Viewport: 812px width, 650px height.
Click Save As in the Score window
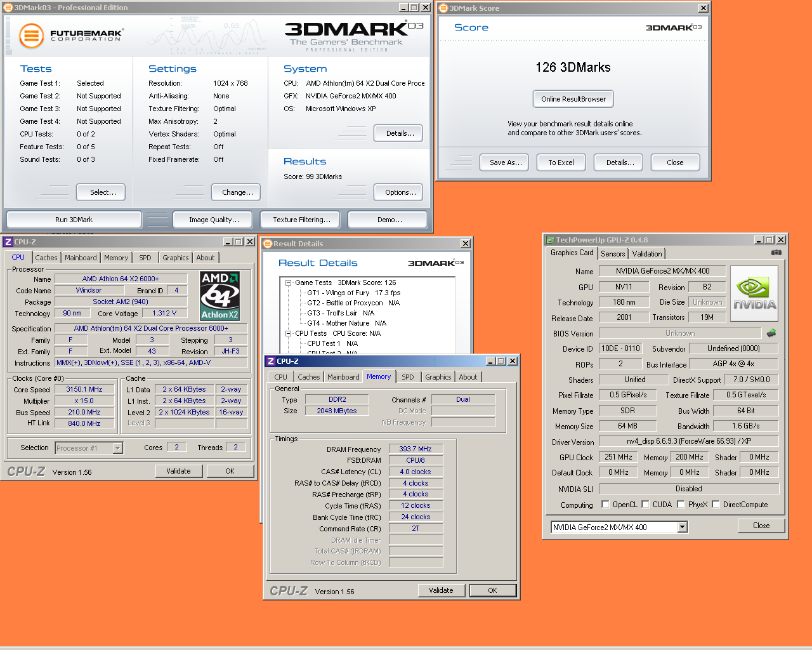[x=506, y=162]
